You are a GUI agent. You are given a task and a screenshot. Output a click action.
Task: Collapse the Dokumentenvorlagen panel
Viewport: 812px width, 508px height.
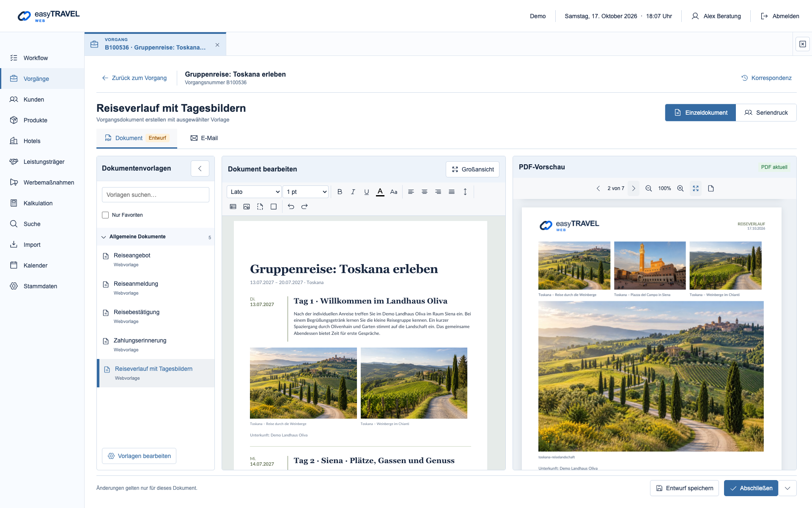tap(200, 168)
